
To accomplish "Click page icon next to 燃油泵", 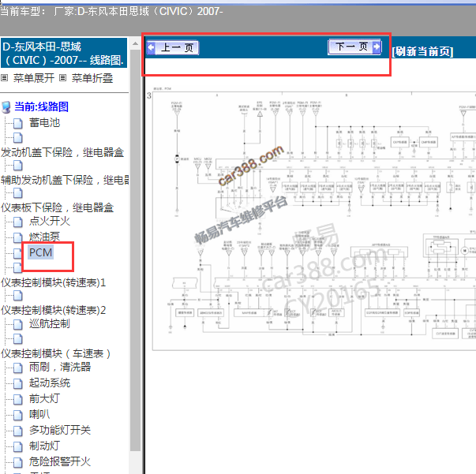I will click(x=18, y=237).
